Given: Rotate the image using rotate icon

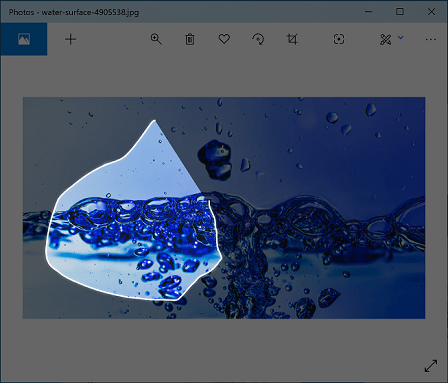Looking at the screenshot, I should pos(258,39).
